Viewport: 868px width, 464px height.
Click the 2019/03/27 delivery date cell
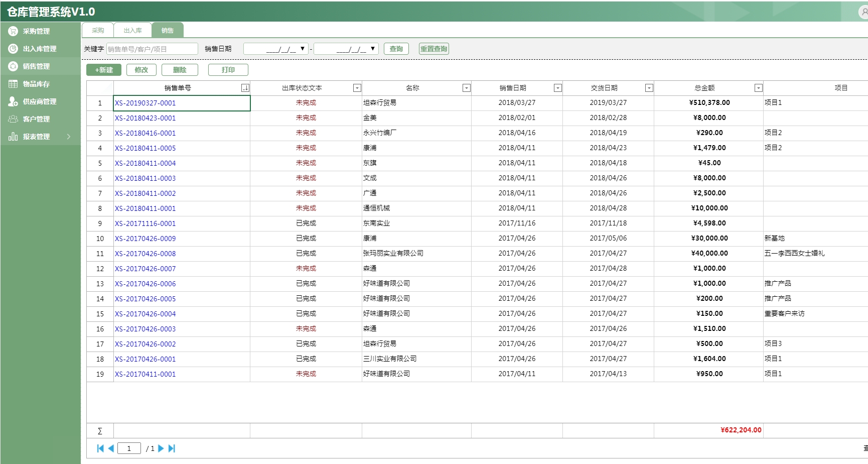point(608,103)
